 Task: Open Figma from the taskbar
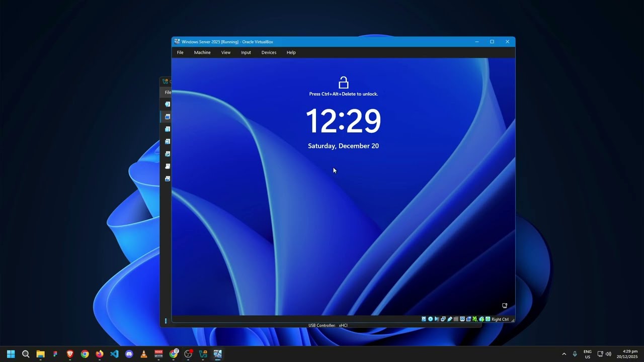pyautogui.click(x=55, y=354)
